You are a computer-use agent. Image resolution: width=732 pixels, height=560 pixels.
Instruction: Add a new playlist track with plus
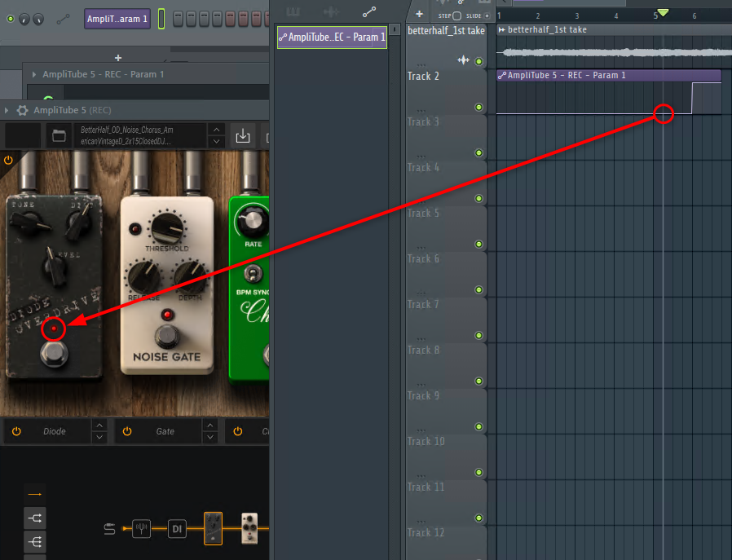(419, 14)
